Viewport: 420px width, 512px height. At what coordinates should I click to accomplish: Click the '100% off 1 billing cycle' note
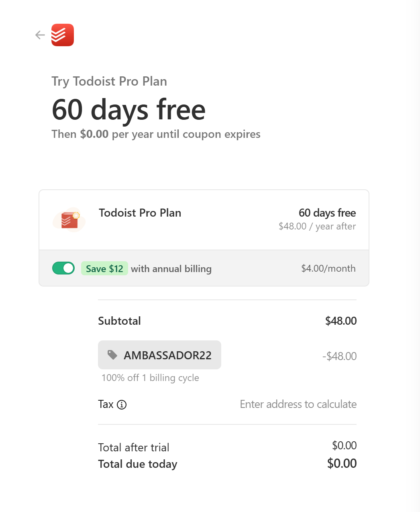click(x=150, y=378)
